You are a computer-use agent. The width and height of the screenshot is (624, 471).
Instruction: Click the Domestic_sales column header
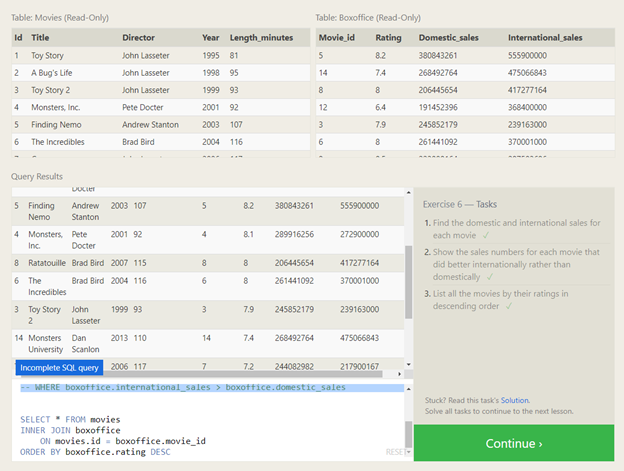[x=448, y=38]
